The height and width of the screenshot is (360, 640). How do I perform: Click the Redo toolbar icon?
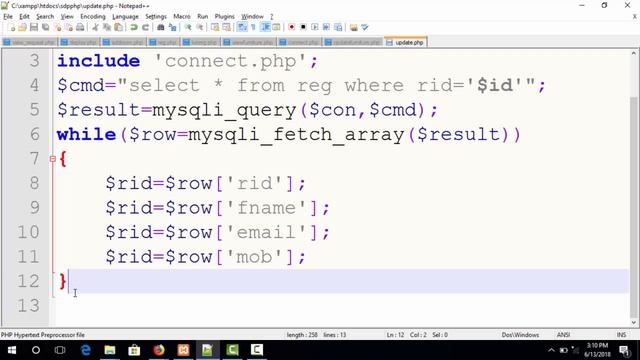pos(145,27)
